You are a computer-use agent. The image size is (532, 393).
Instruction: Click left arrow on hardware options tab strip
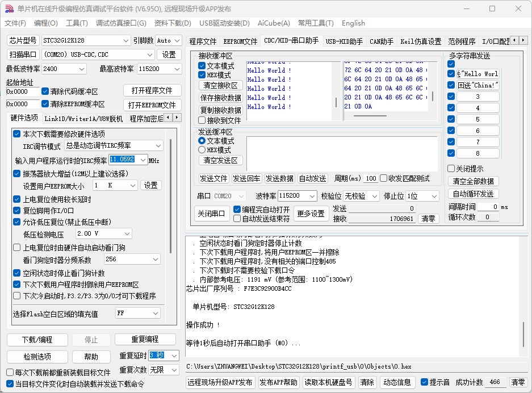click(169, 118)
